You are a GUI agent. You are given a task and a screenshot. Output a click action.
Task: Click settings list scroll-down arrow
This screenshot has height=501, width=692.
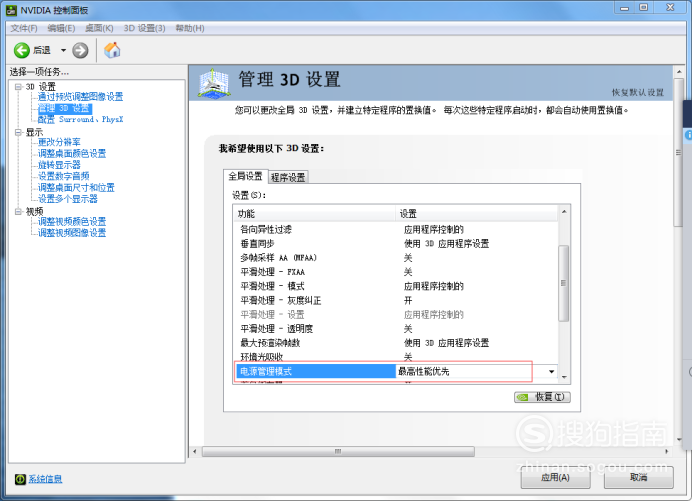564,377
